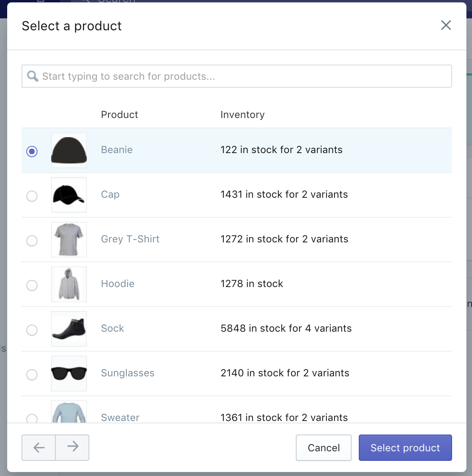This screenshot has height=476, width=472.
Task: Click the X to close the dialog
Action: [x=446, y=25]
